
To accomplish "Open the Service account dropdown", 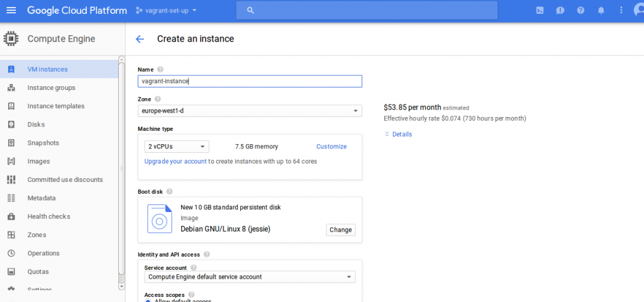I will (x=250, y=277).
